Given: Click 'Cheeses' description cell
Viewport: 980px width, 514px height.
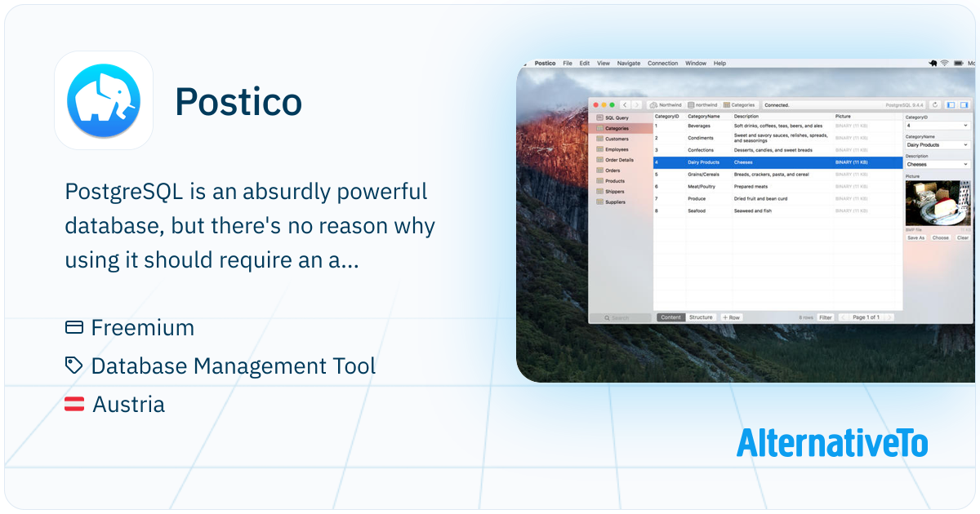Looking at the screenshot, I should 782,162.
